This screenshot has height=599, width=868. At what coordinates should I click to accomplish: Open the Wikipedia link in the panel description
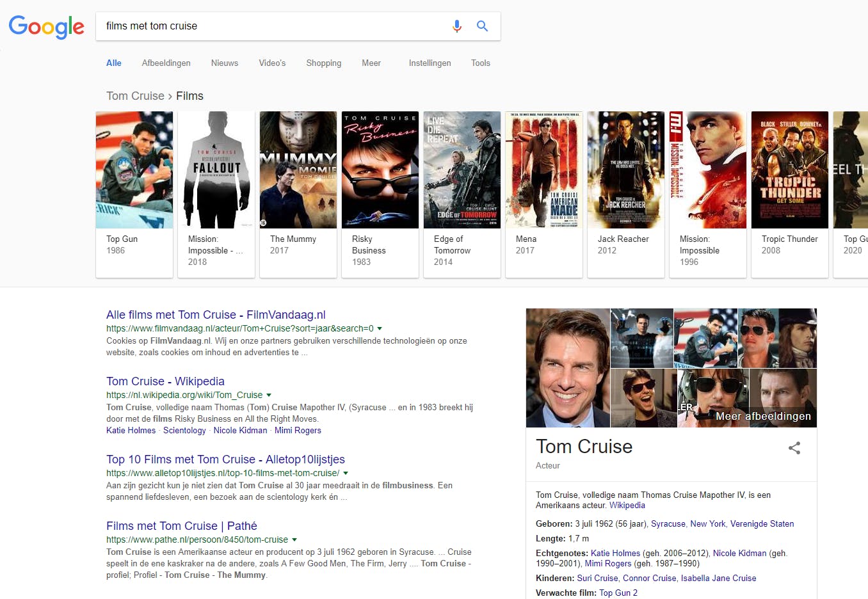coord(627,506)
